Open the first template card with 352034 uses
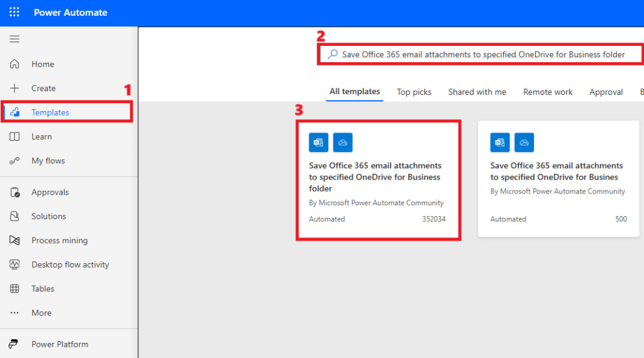The height and width of the screenshot is (358, 644). coord(377,179)
